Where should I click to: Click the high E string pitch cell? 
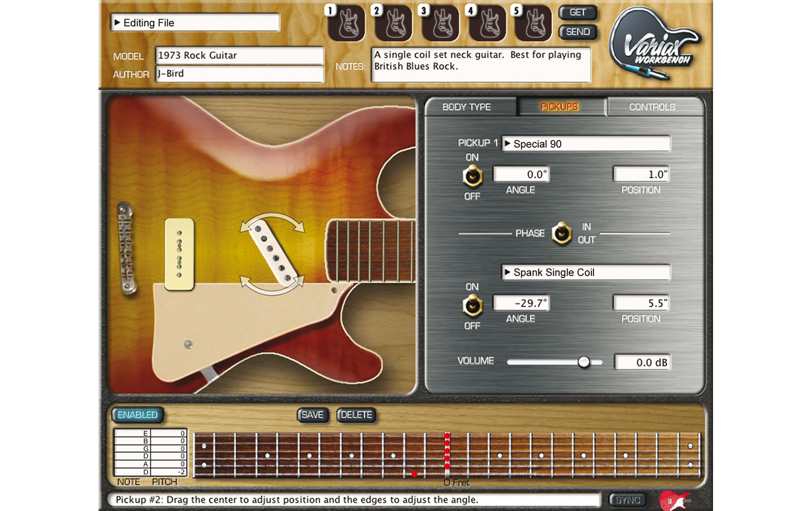169,433
